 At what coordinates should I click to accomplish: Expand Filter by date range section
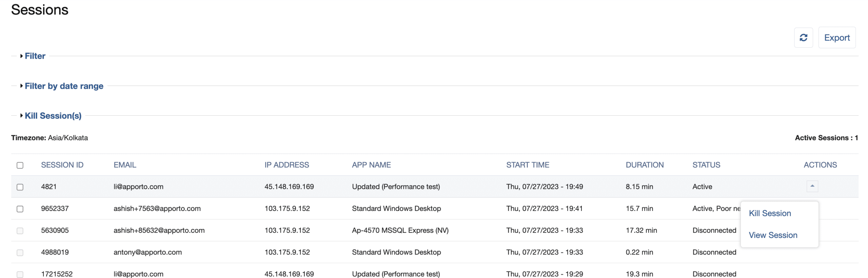pyautogui.click(x=64, y=86)
